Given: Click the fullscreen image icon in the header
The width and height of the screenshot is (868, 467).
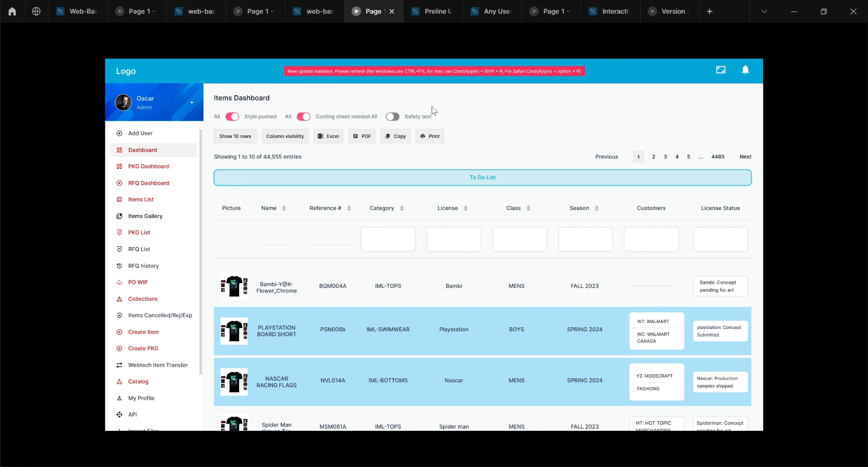Looking at the screenshot, I should (x=721, y=70).
